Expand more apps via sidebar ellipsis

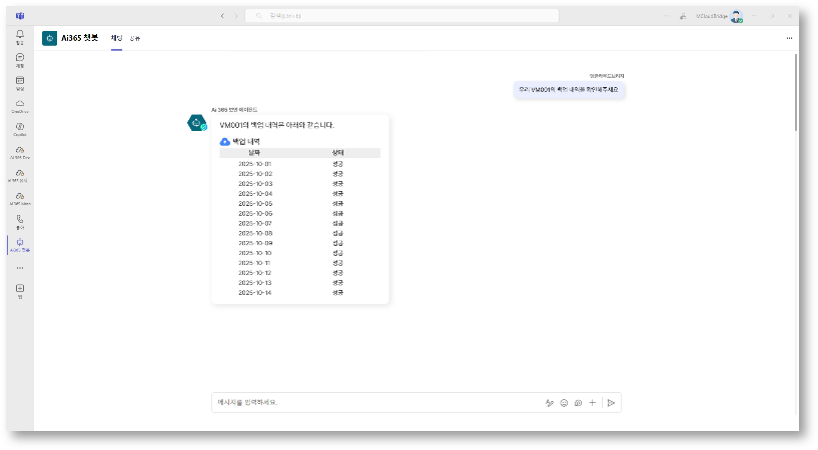(x=19, y=268)
